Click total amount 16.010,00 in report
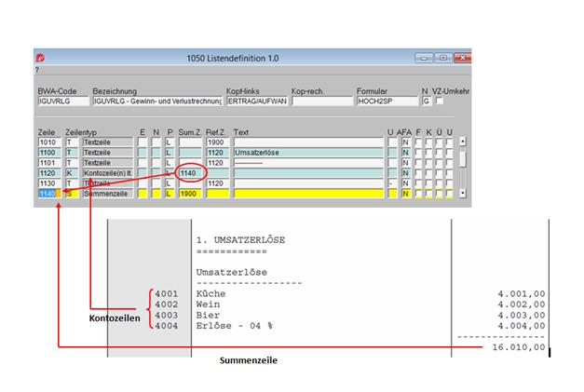 [x=519, y=347]
